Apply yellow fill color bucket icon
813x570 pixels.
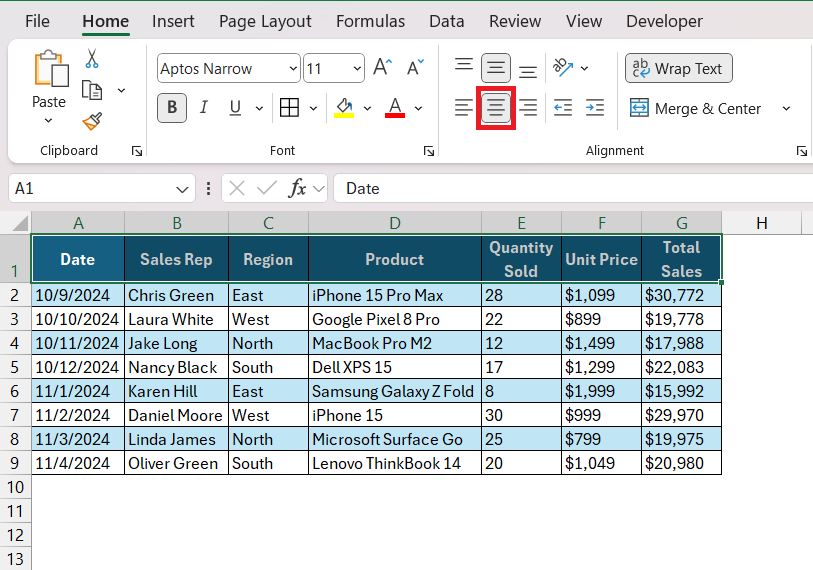pyautogui.click(x=344, y=108)
